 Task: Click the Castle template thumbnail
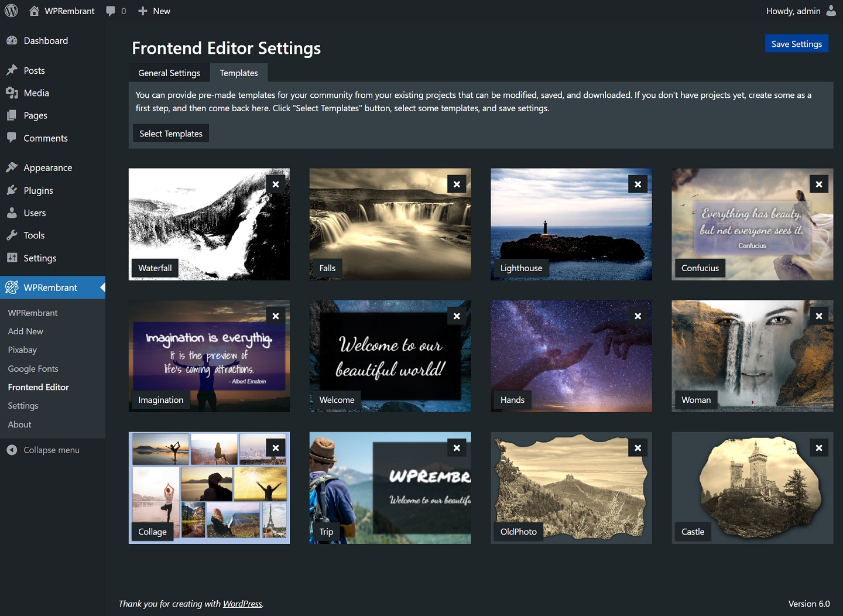pos(752,488)
